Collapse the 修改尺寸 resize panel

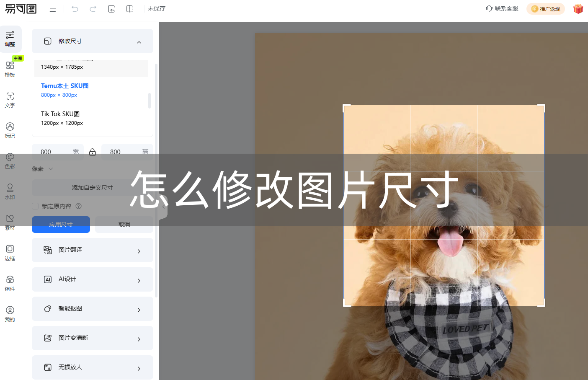click(139, 42)
